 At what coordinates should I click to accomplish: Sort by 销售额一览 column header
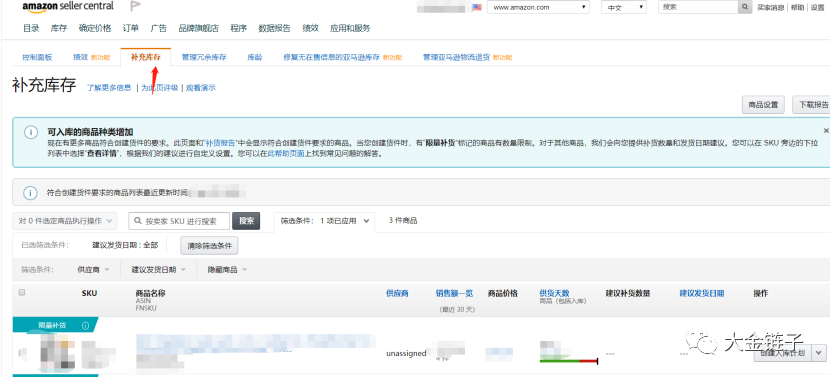point(454,293)
